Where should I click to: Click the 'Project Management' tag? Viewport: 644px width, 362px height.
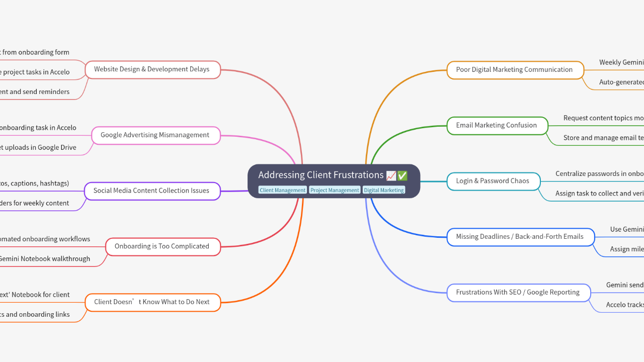point(335,190)
